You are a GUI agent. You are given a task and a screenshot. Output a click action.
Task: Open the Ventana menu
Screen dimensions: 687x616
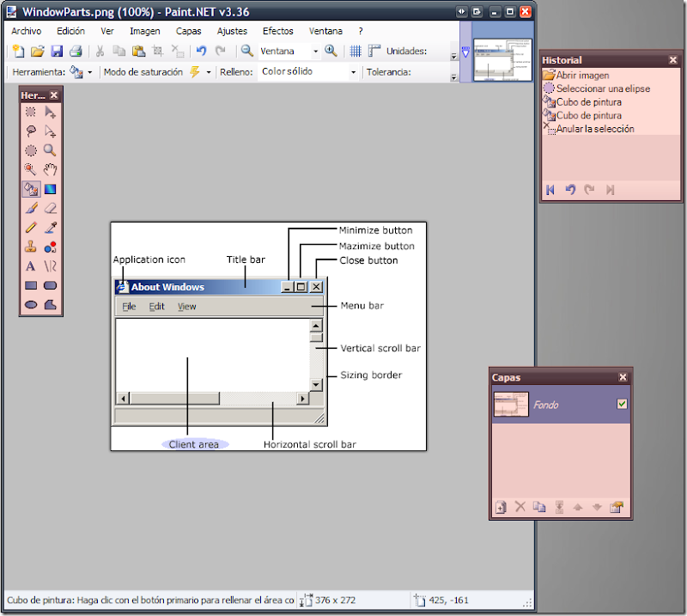click(x=325, y=31)
